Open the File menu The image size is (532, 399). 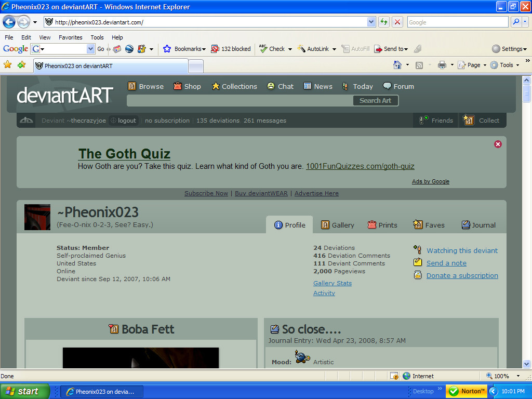click(9, 37)
